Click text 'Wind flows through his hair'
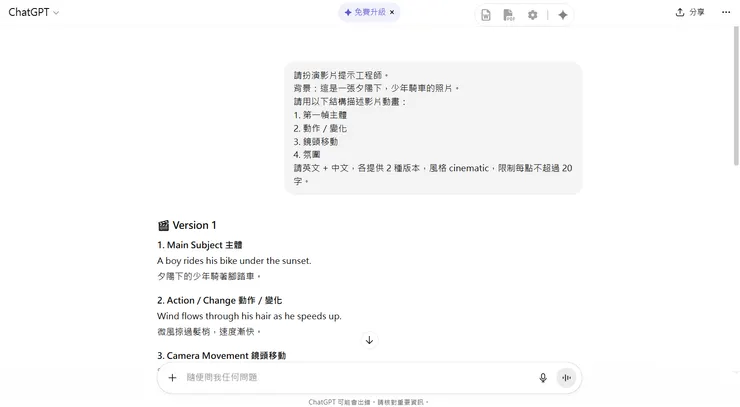Image resolution: width=740 pixels, height=407 pixels. click(214, 316)
